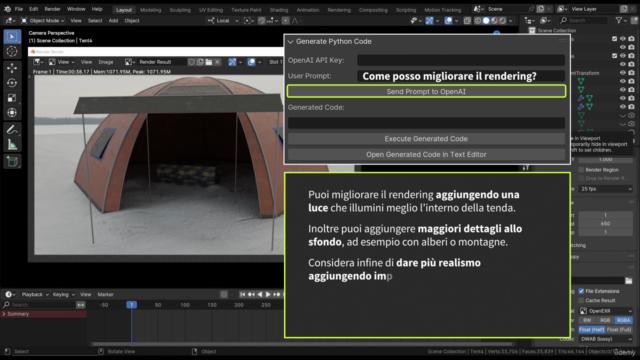Open the Help menu

[x=97, y=9]
